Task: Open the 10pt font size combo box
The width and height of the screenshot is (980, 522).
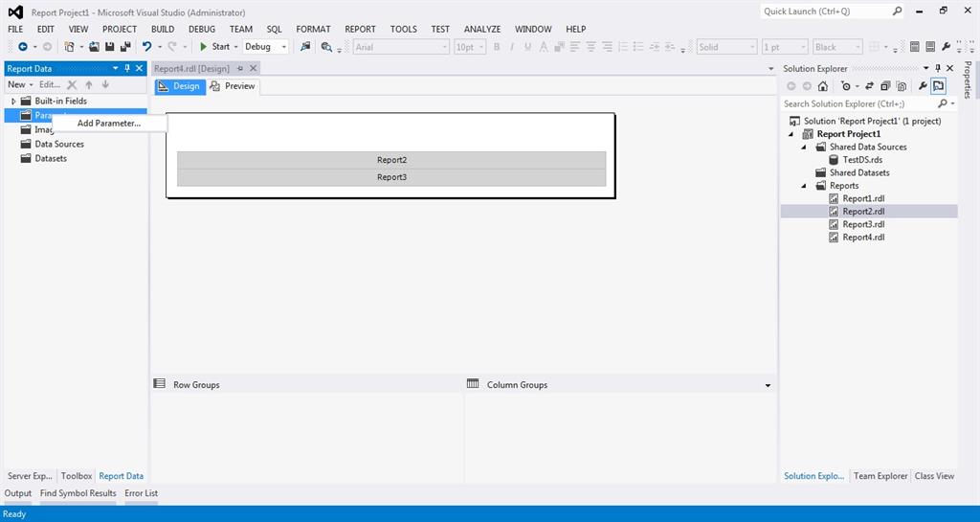Action: point(470,47)
